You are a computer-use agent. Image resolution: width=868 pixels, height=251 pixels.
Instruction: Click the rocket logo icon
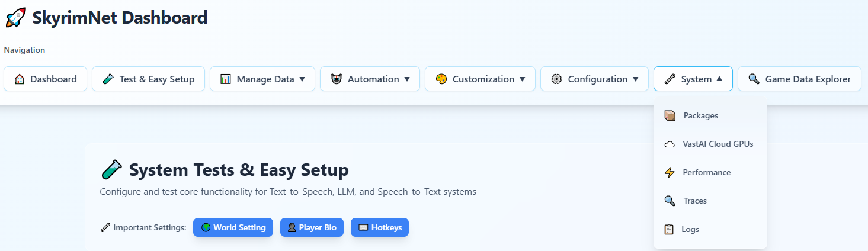click(x=16, y=18)
